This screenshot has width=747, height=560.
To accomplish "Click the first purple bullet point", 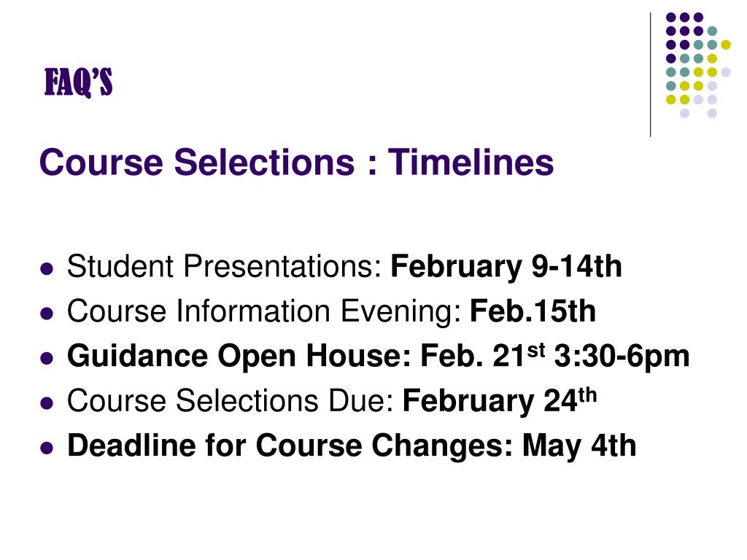I will click(x=47, y=269).
